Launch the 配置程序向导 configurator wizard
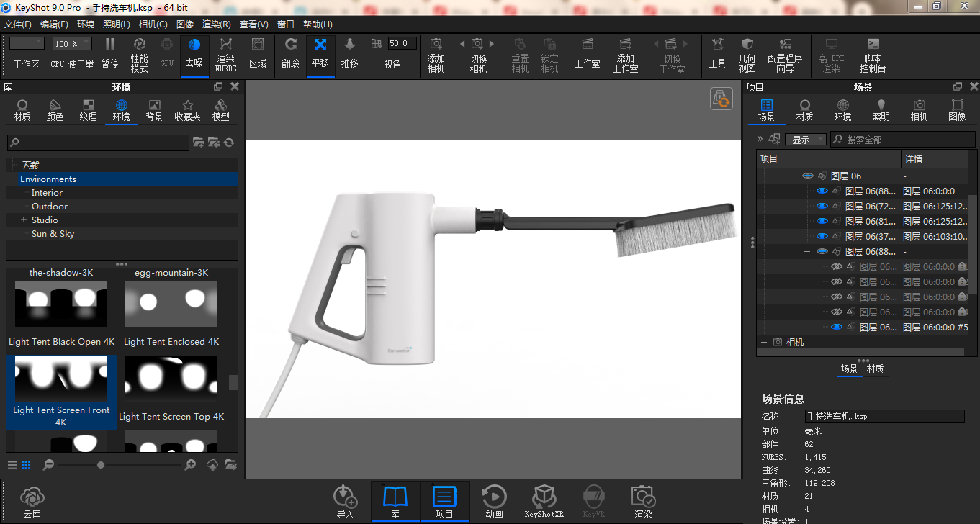Screen dimensions: 980x524 click(x=785, y=55)
